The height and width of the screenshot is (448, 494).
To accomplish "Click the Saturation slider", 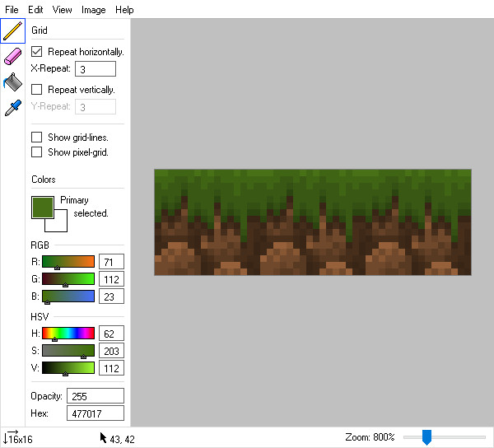I will pyautogui.click(x=68, y=350).
